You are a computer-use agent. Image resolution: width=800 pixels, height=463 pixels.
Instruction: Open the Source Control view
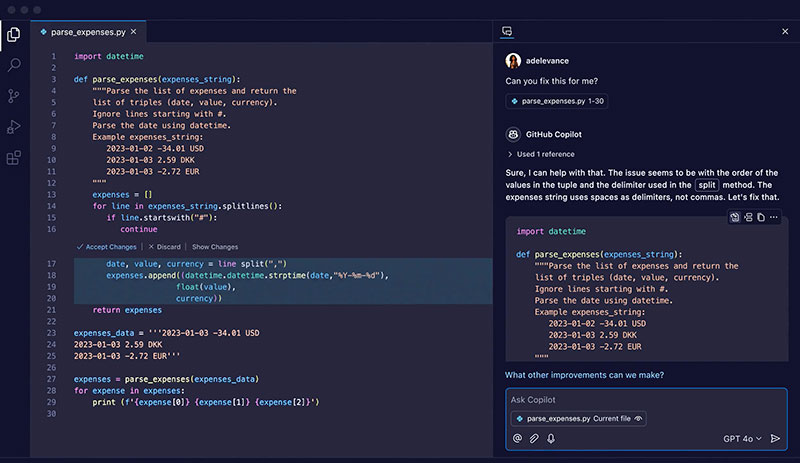tap(14, 96)
